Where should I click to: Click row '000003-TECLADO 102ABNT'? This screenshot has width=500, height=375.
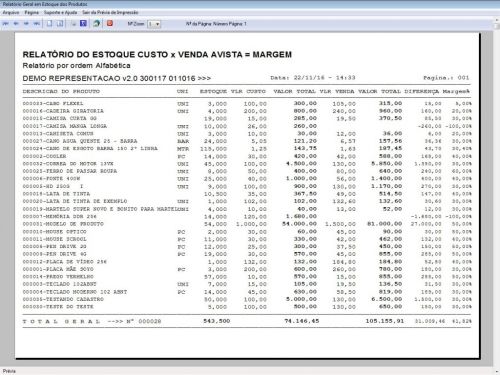pyautogui.click(x=247, y=284)
